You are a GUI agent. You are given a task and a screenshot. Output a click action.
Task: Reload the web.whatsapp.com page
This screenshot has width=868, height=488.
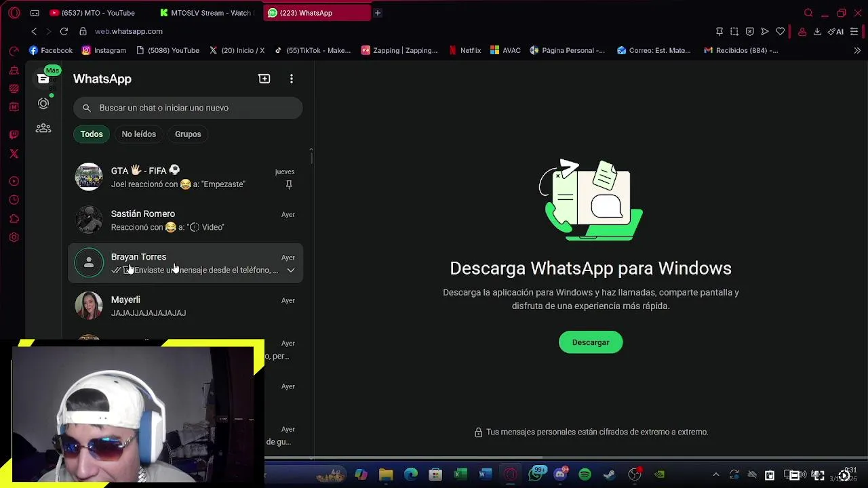(x=64, y=31)
